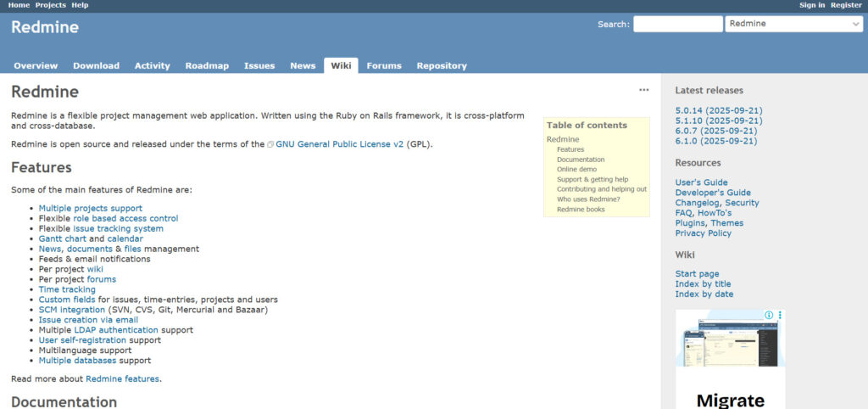Open the Multiple projects support link

[90, 209]
